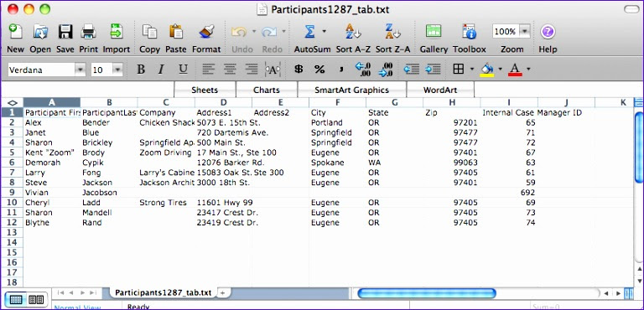Expand the Borders dropdown arrow
The image size is (644, 310).
point(472,69)
